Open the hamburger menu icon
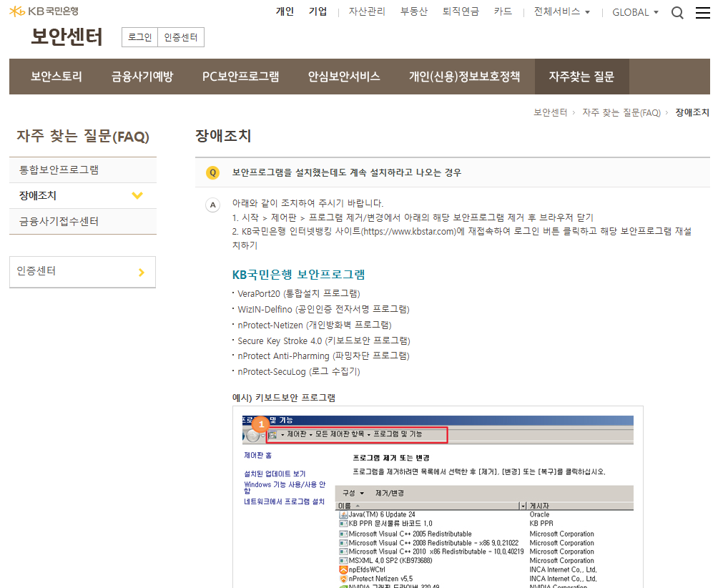This screenshot has height=588, width=728. coord(702,13)
